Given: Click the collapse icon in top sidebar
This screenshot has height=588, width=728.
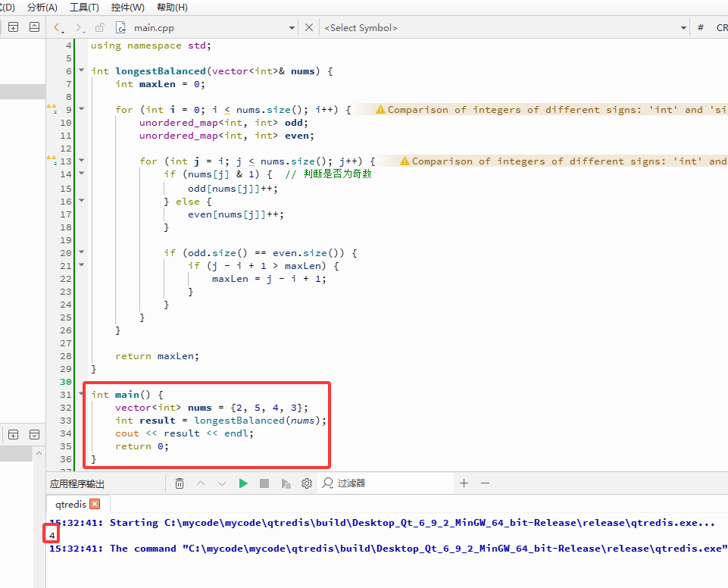Looking at the screenshot, I should coord(34,27).
